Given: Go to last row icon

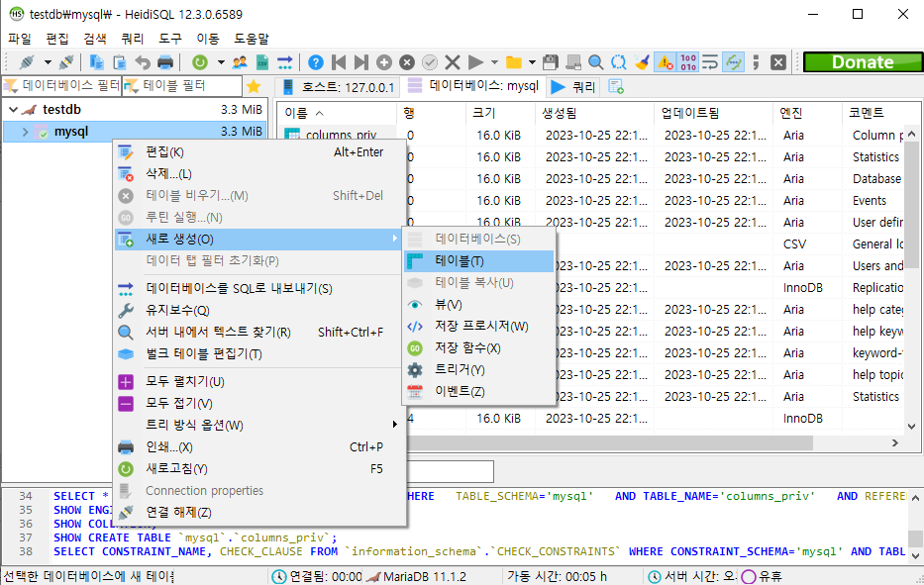Looking at the screenshot, I should (361, 61).
